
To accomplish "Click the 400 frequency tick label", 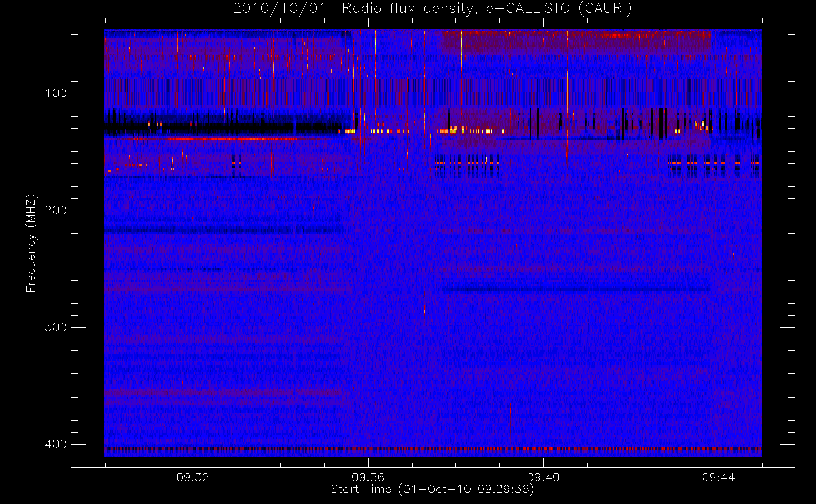I will 56,444.
